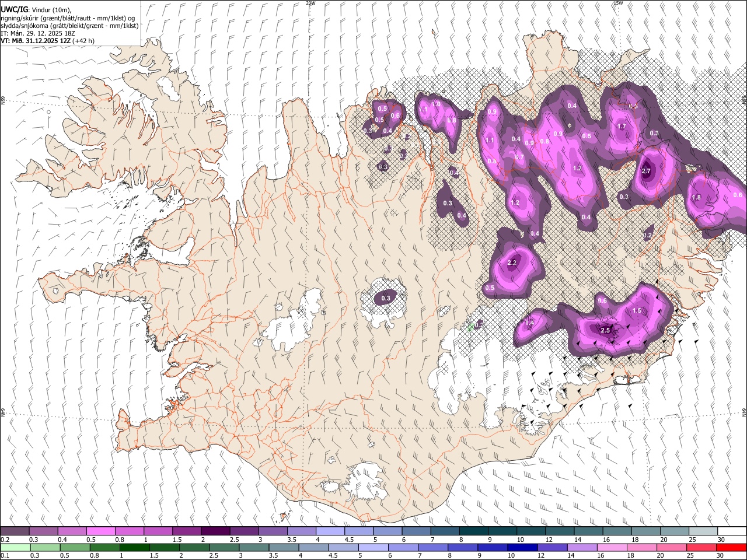The width and height of the screenshot is (747, 560).
Task: Pick the darkest green rain swatch at 1
Action: click(x=134, y=547)
